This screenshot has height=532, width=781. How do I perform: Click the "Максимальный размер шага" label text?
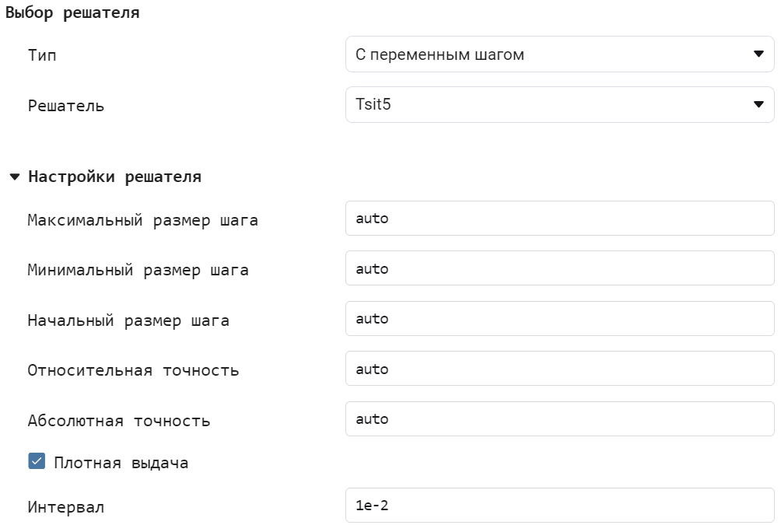143,220
